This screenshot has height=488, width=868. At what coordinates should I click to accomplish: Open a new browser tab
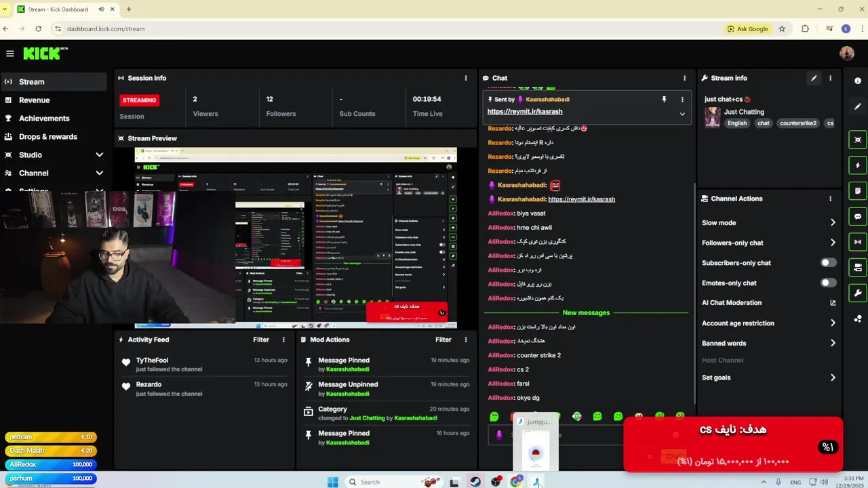click(x=129, y=9)
